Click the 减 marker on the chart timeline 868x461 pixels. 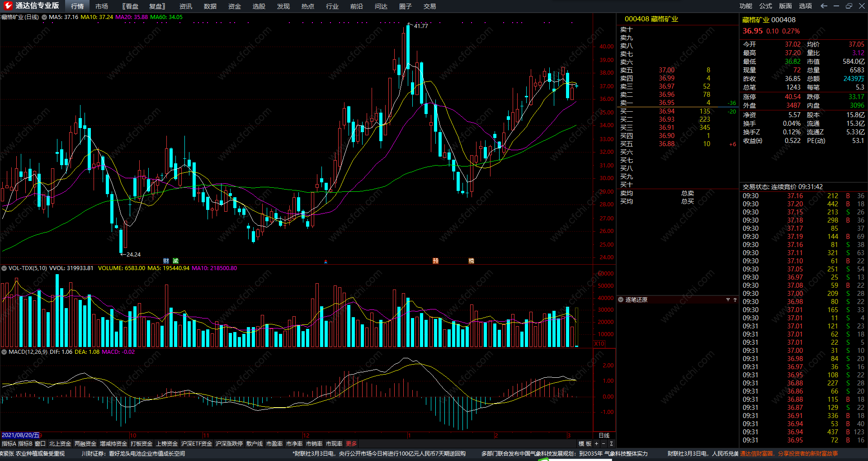(176, 261)
